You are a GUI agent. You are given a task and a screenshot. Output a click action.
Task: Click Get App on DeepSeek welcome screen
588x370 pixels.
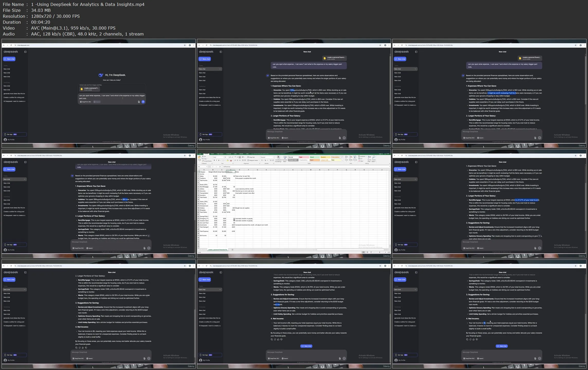point(15,134)
